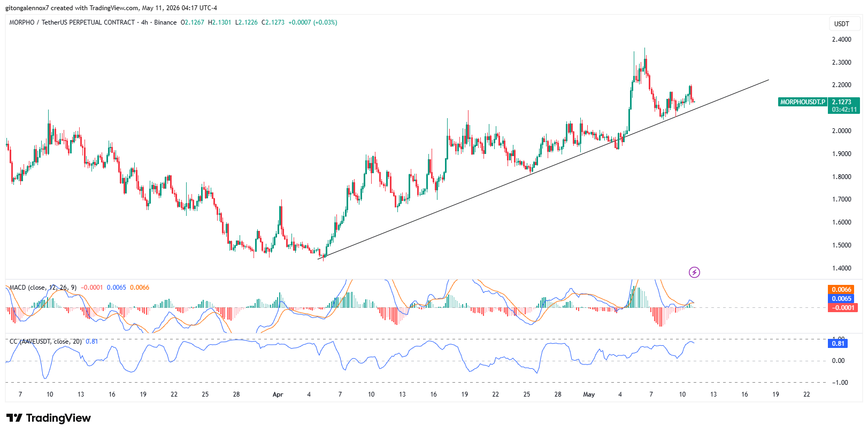The image size is (868, 434).
Task: Click the Apr label on the time axis
Action: (278, 394)
